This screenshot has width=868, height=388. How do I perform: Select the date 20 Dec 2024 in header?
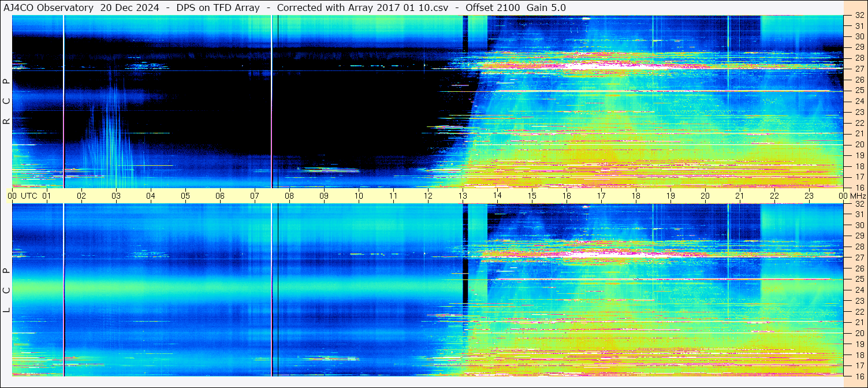pyautogui.click(x=129, y=8)
